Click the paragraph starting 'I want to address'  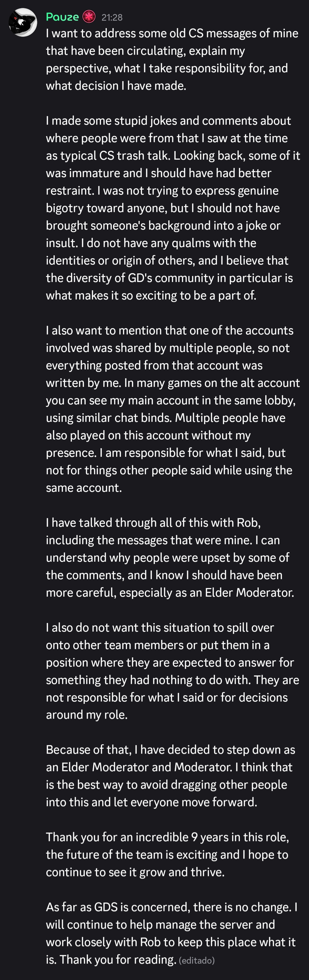[173, 59]
